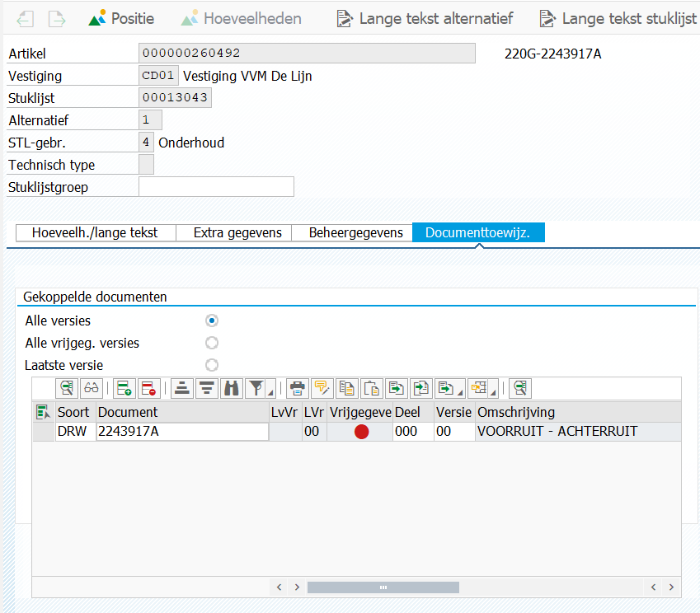
Task: Click the red release status indicator
Action: [362, 432]
